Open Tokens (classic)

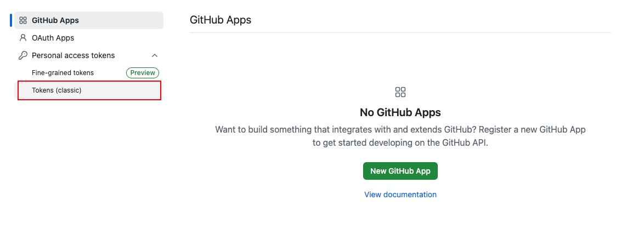coord(57,90)
